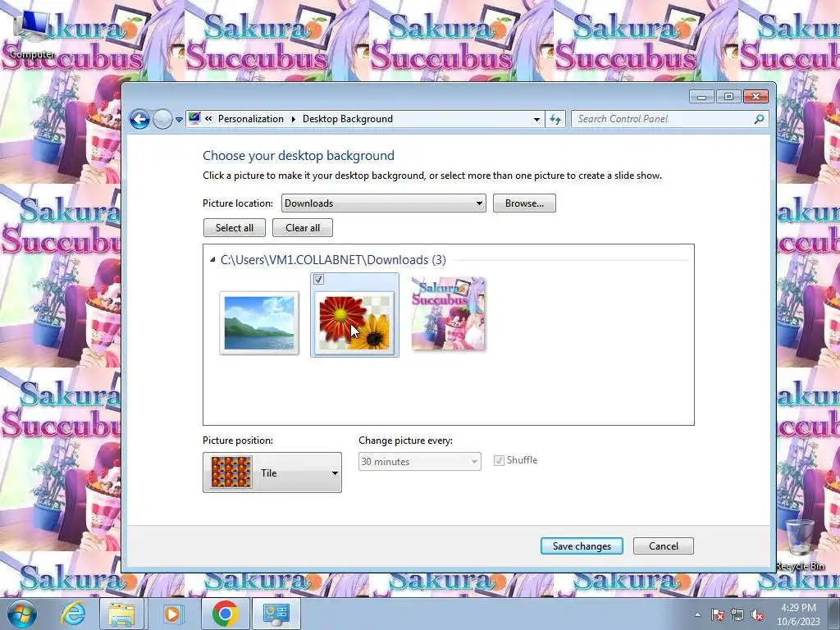Uncheck the flowers picture checkbox
This screenshot has height=630, width=840.
pos(319,279)
